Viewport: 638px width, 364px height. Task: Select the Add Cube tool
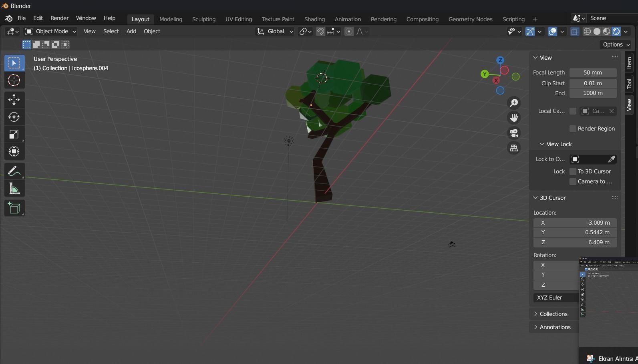click(x=14, y=208)
